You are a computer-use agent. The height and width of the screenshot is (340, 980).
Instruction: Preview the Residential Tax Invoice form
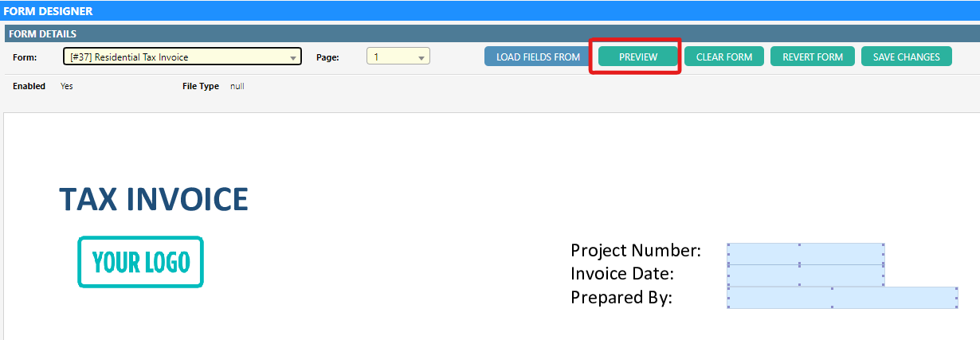point(637,57)
